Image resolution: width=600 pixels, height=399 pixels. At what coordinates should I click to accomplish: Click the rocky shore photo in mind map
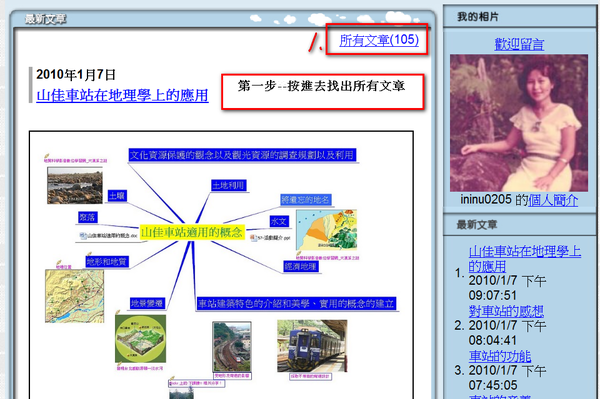(75, 186)
